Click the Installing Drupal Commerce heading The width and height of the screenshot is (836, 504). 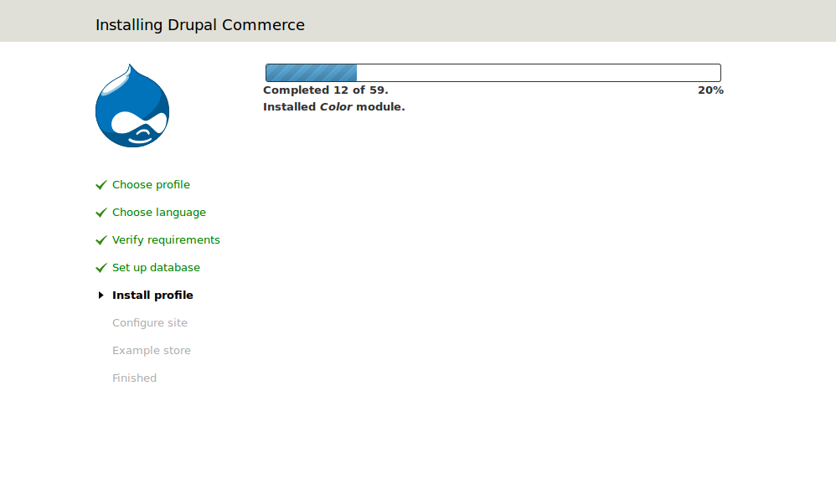[200, 25]
